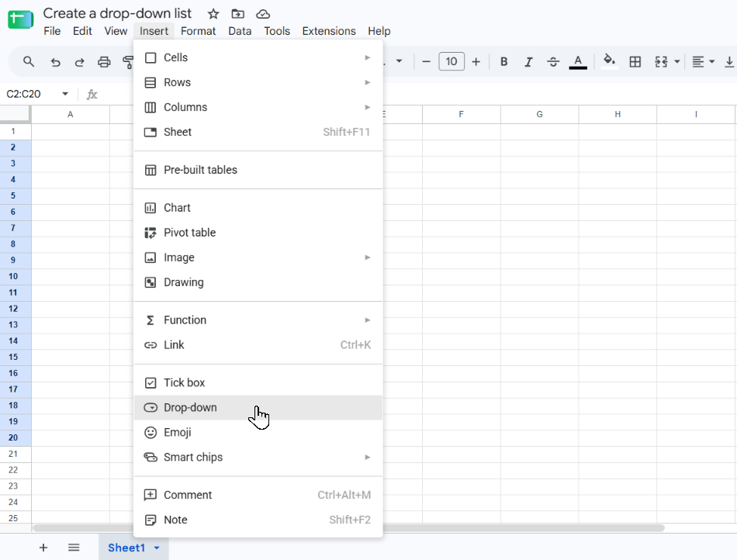
Task: Move the document to a folder
Action: [x=238, y=14]
